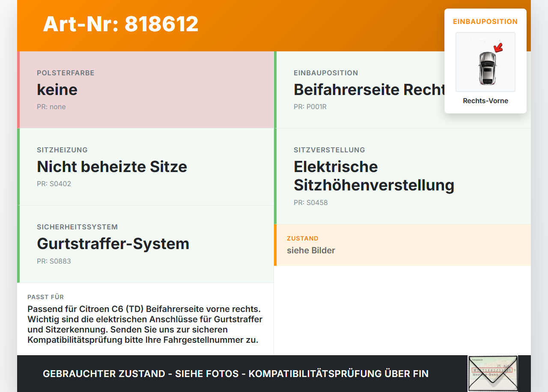548x392 pixels.
Task: Click the SICHERHEITSSYSTEM label
Action: point(77,227)
